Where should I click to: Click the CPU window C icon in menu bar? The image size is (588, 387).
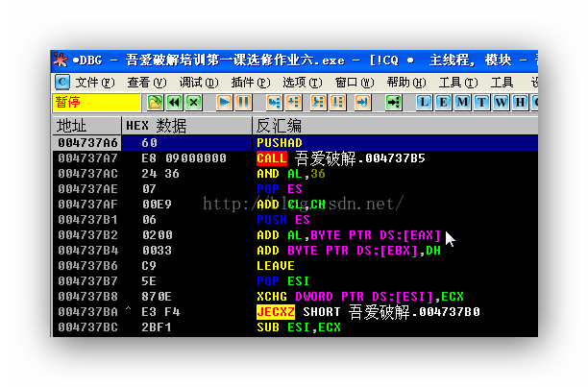62,82
